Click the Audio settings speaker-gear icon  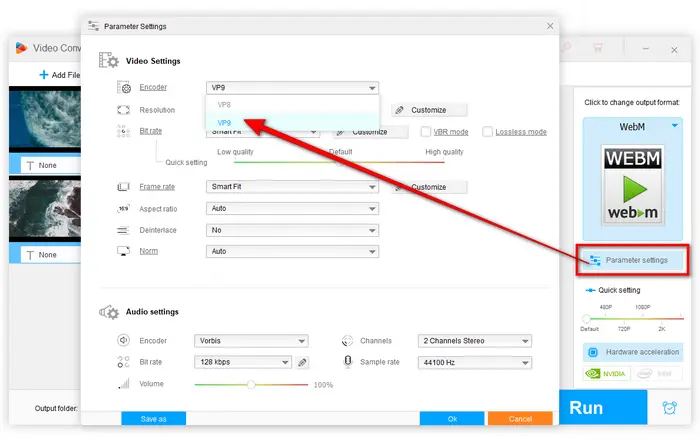pos(109,312)
